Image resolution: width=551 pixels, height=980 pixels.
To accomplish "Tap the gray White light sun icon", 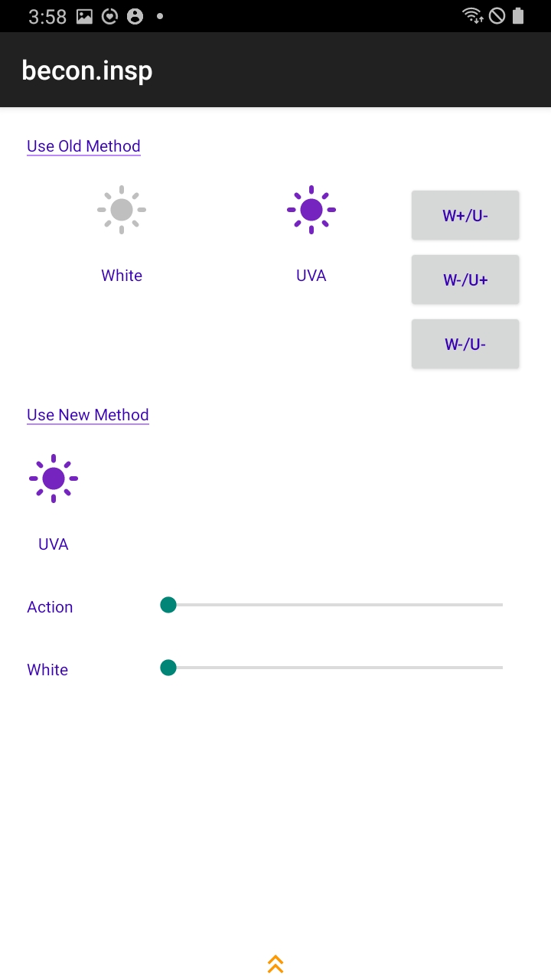I will pyautogui.click(x=122, y=210).
